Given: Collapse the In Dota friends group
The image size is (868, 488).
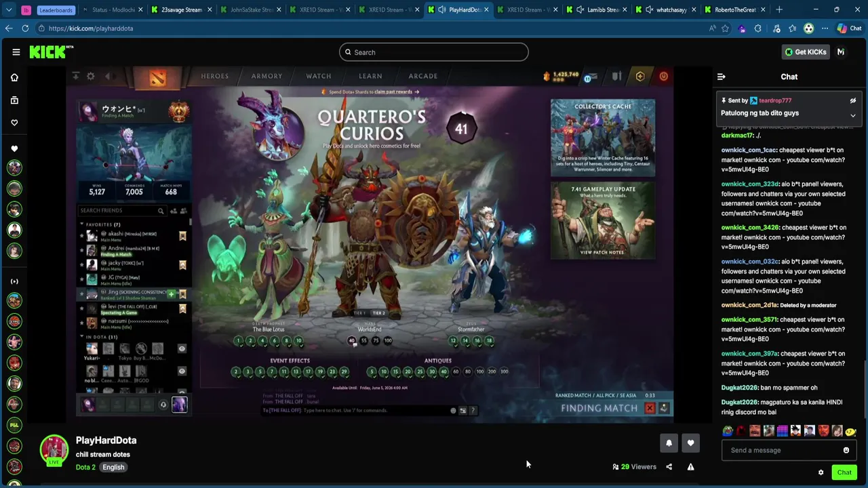Looking at the screenshot, I should click(x=82, y=337).
